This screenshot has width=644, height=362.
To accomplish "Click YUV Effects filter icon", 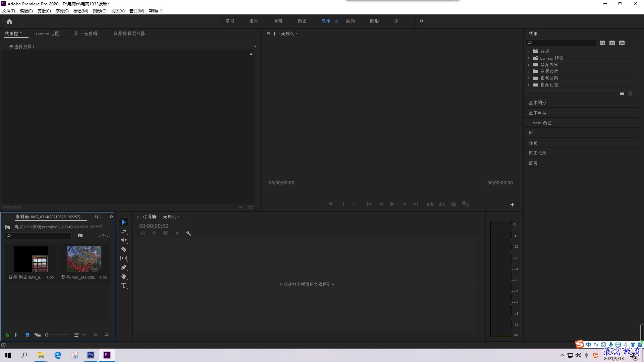I will pyautogui.click(x=622, y=43).
